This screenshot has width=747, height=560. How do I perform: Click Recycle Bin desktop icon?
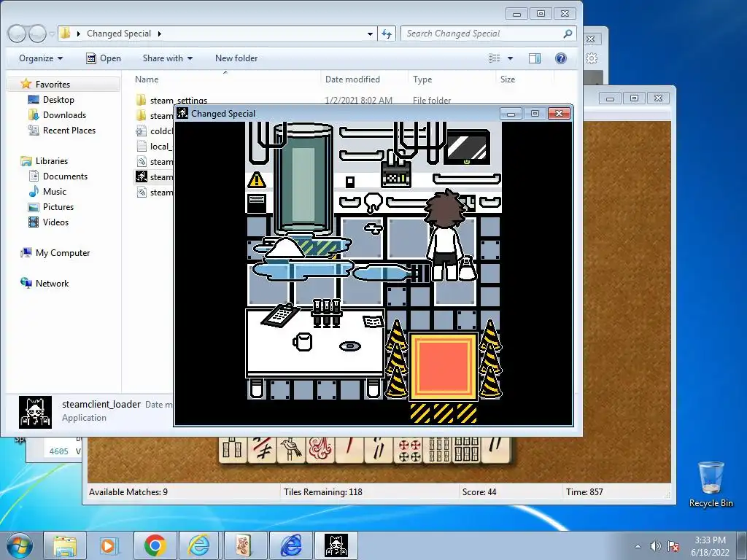711,484
